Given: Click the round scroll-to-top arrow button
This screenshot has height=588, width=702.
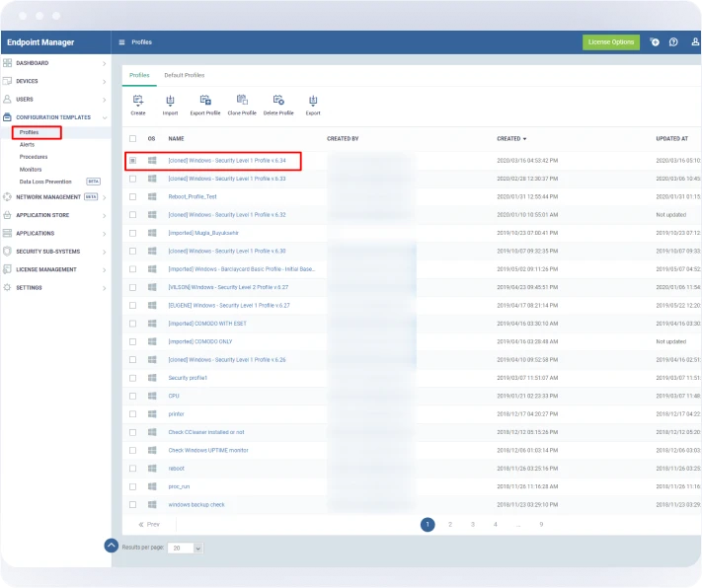Looking at the screenshot, I should (x=112, y=545).
